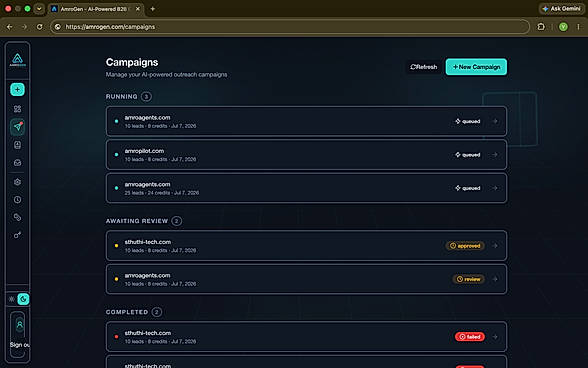Select the AmroGen browser tab
This screenshot has width=588, height=368.
click(x=96, y=9)
